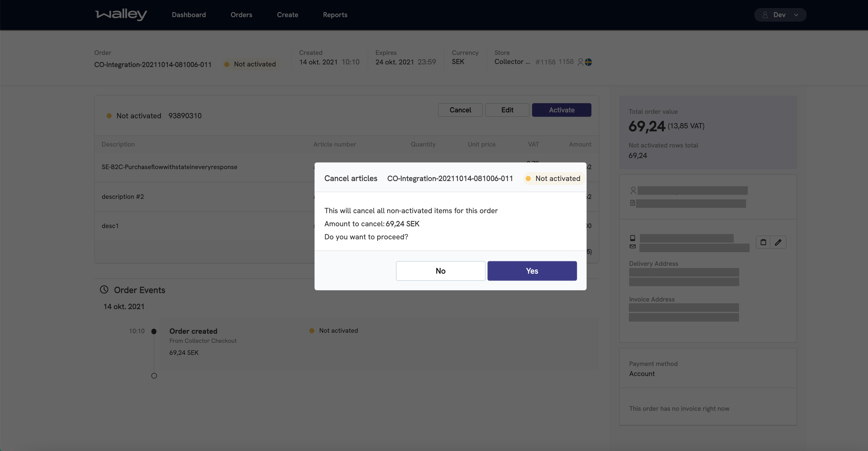
Task: Click the copy clipboard icon for contact details
Action: coord(763,242)
